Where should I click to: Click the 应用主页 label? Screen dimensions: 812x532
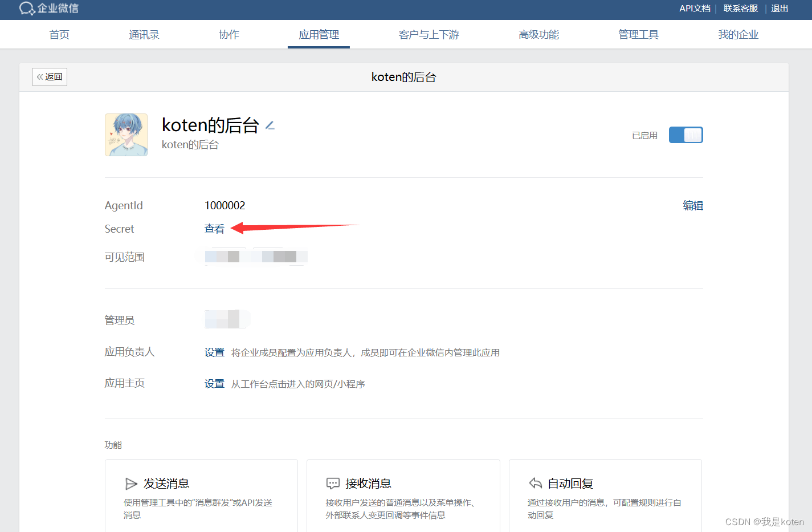[x=124, y=383]
